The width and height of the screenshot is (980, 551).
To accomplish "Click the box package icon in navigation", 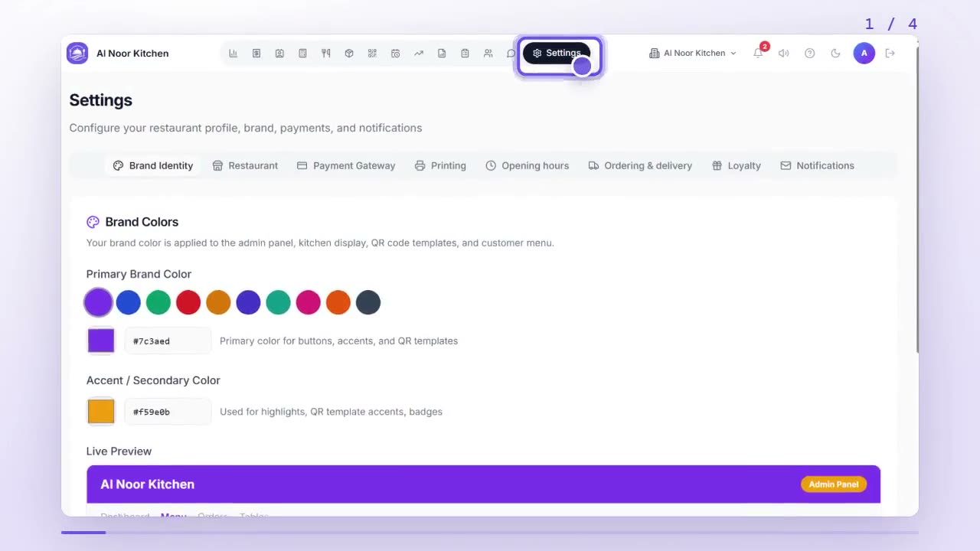I will click(x=349, y=54).
